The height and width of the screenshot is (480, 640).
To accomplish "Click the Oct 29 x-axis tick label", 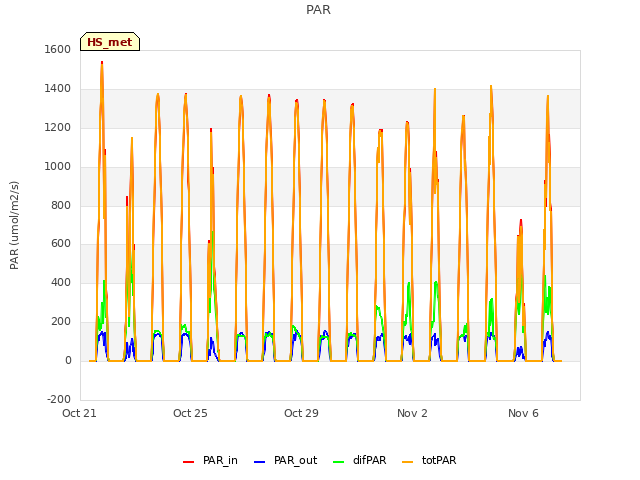I will point(301,413).
